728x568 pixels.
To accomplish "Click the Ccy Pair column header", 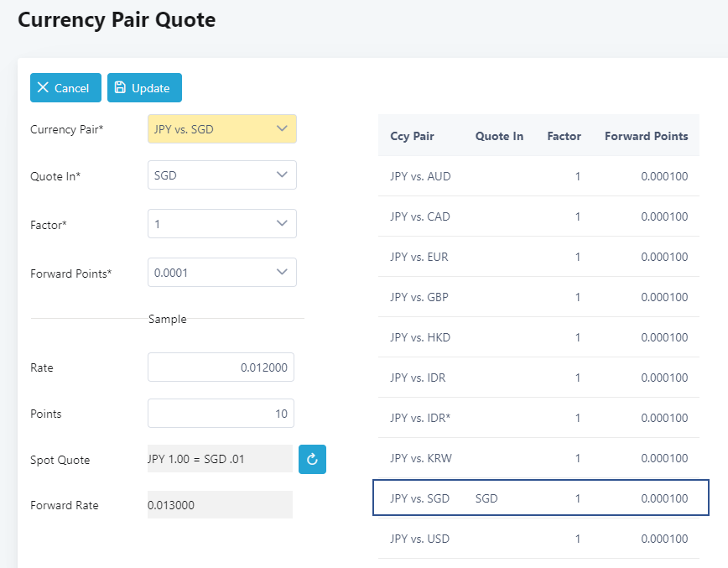I will pos(412,136).
